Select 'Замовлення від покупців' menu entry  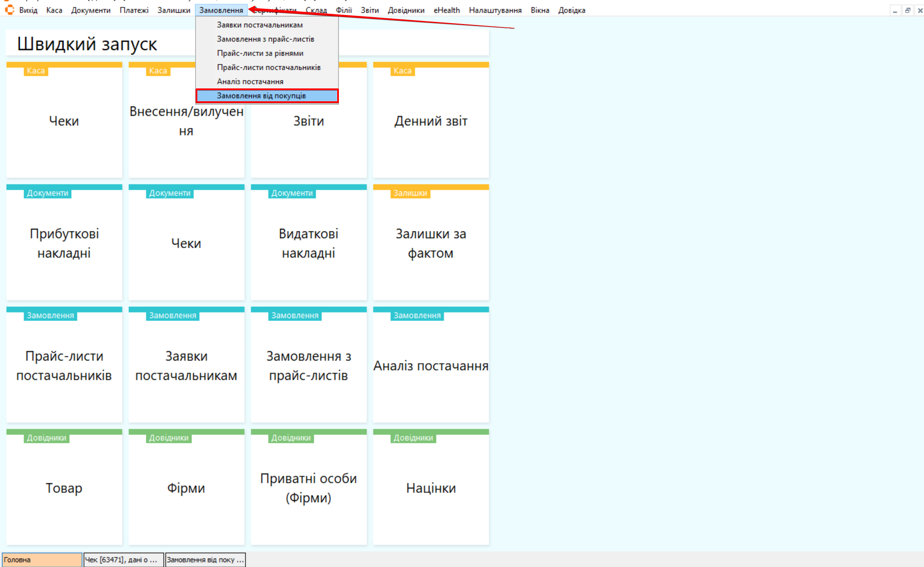point(261,96)
